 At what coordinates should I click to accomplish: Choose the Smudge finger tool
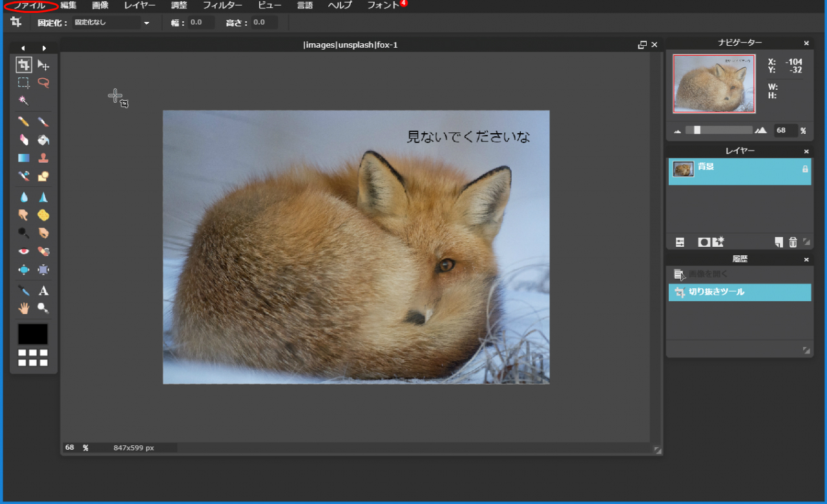tap(24, 215)
